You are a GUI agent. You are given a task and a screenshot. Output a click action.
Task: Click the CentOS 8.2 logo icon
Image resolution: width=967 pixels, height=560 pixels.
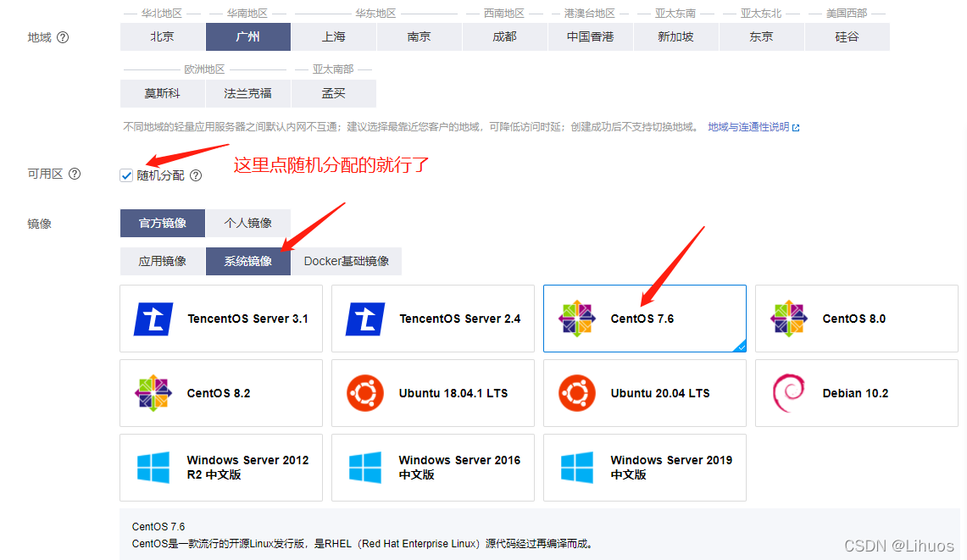(x=153, y=393)
